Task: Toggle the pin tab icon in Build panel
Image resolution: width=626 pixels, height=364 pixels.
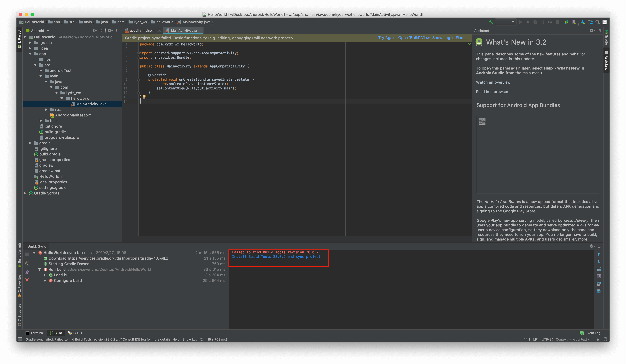Action: (27, 272)
